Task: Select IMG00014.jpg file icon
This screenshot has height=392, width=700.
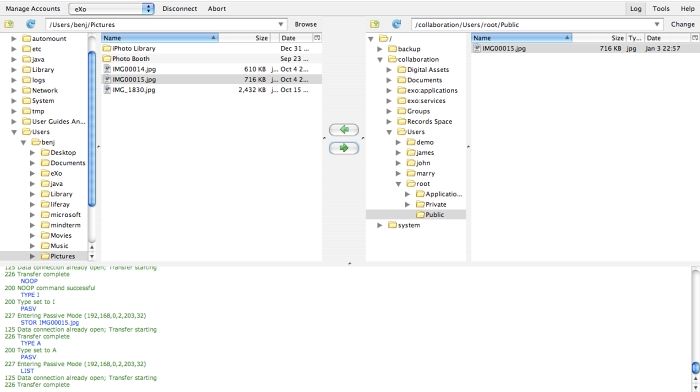Action: pyautogui.click(x=107, y=69)
